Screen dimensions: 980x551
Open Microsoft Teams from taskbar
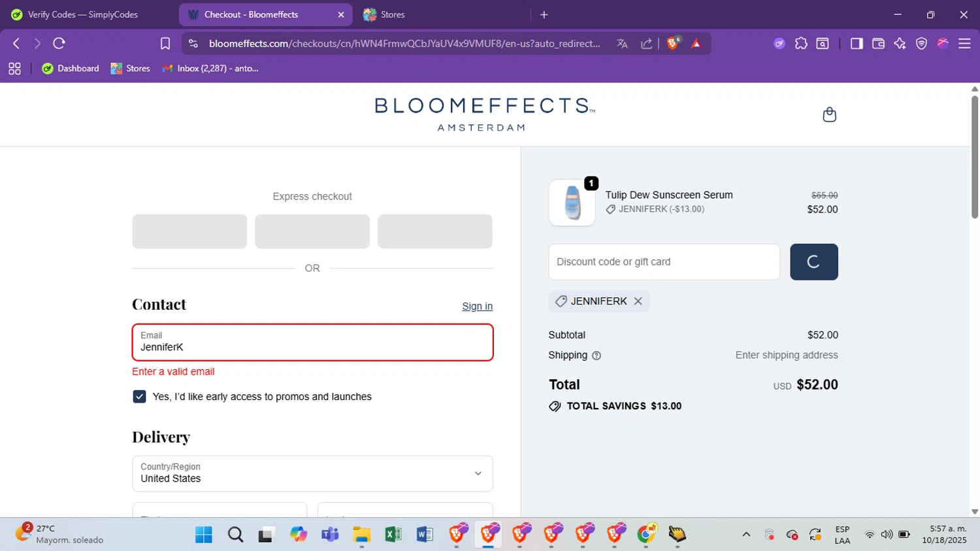[330, 535]
